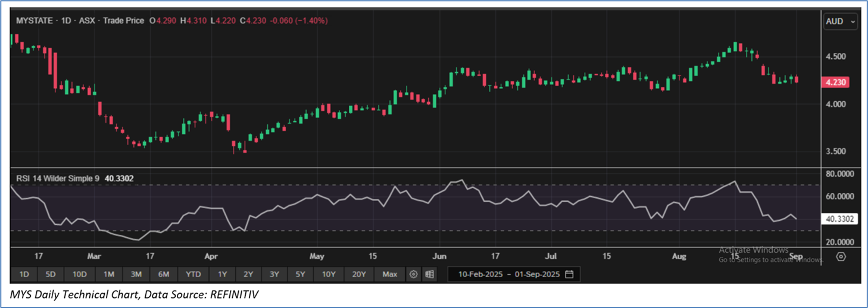The image size is (868, 308).
Task: Click the RSI 14 Wilder indicator label
Action: [x=58, y=178]
